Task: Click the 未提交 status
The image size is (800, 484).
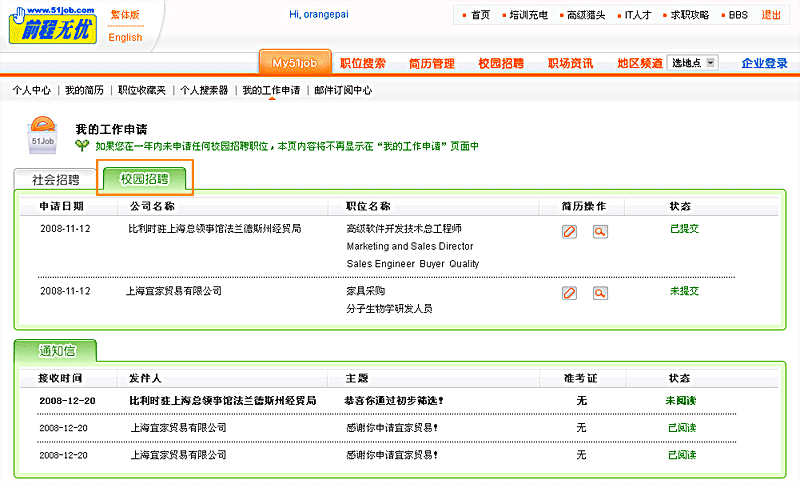Action: (x=685, y=291)
